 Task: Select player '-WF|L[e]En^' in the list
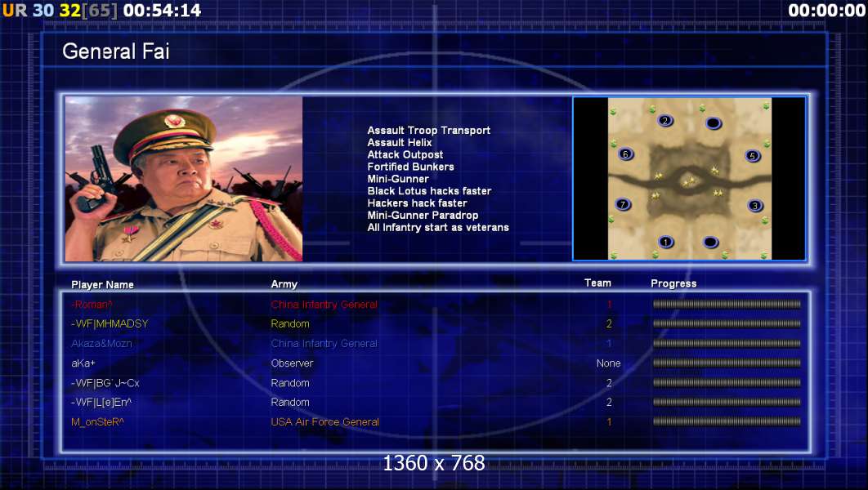coord(101,403)
